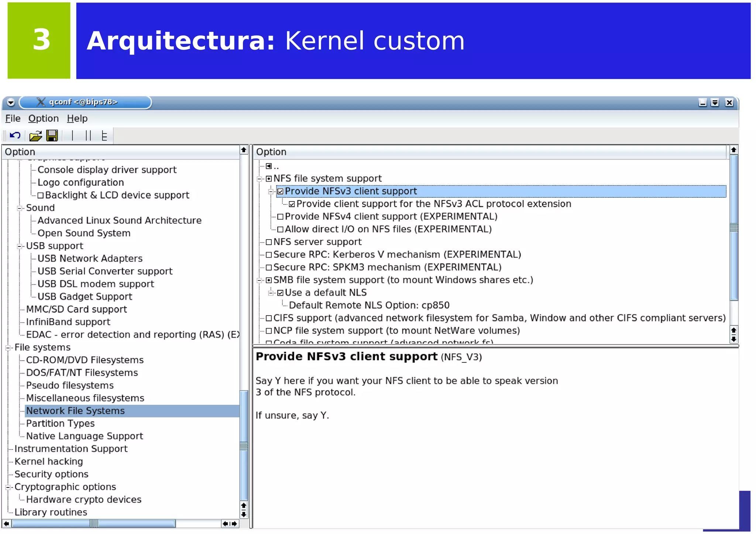The image size is (756, 534).
Task: Open the window menu arrow in title bar
Action: [11, 102]
